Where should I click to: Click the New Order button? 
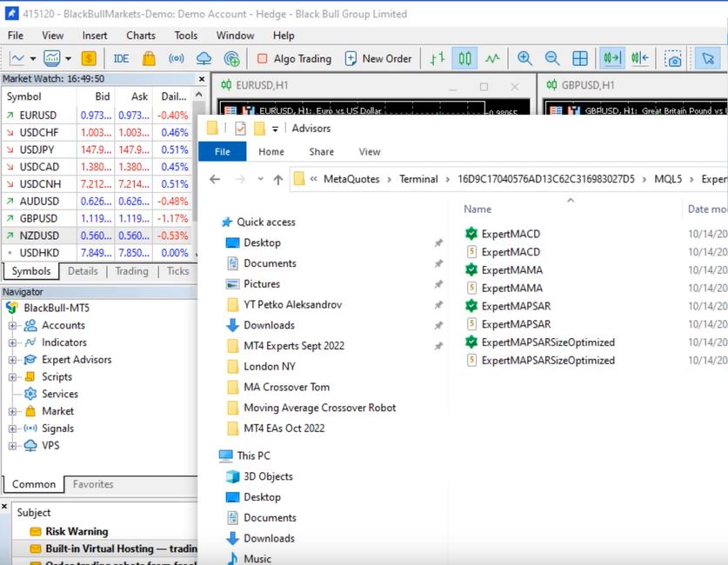pos(378,58)
